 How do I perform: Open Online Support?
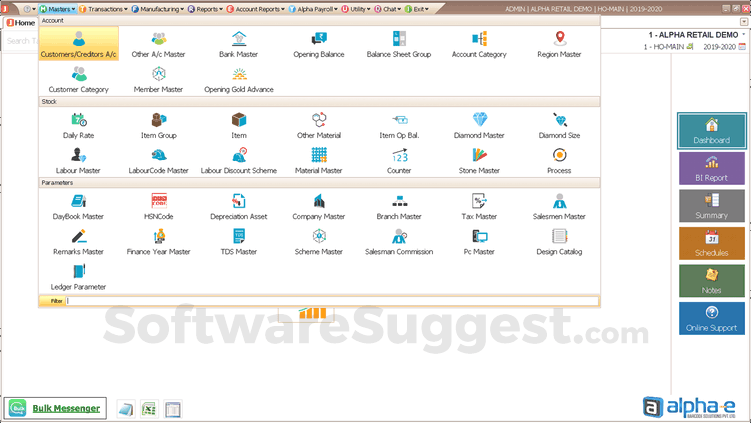712,319
